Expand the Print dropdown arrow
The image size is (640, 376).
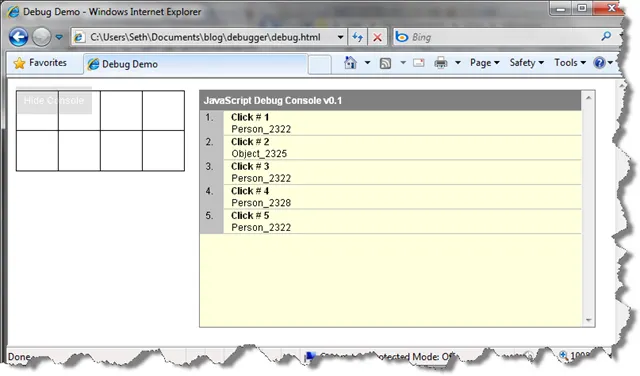click(x=458, y=62)
